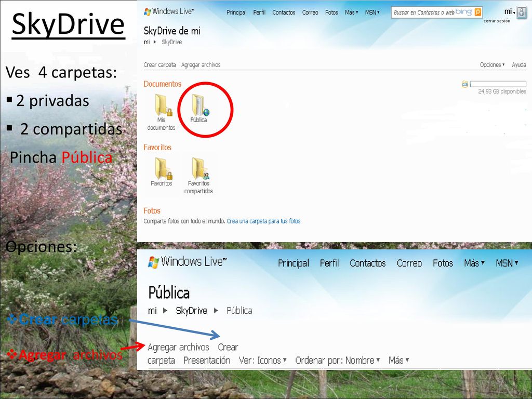Open the Ayuda link

[x=519, y=64]
